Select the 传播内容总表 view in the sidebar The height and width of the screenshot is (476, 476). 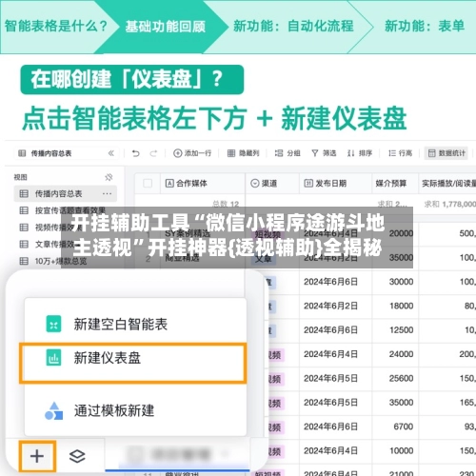tap(66, 193)
